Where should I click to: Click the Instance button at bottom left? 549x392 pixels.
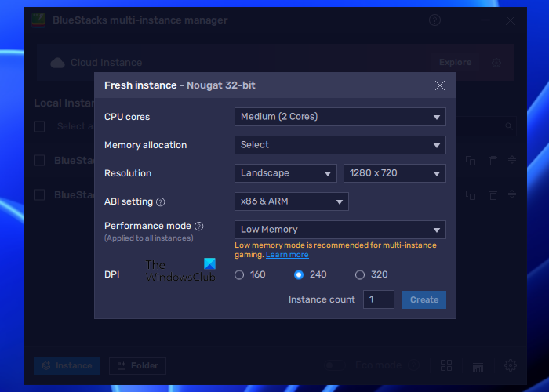[x=67, y=366]
